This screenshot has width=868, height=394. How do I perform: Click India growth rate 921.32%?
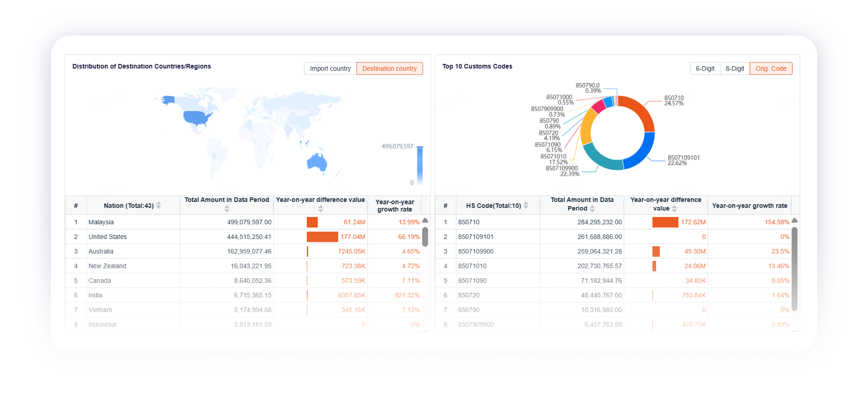[407, 295]
